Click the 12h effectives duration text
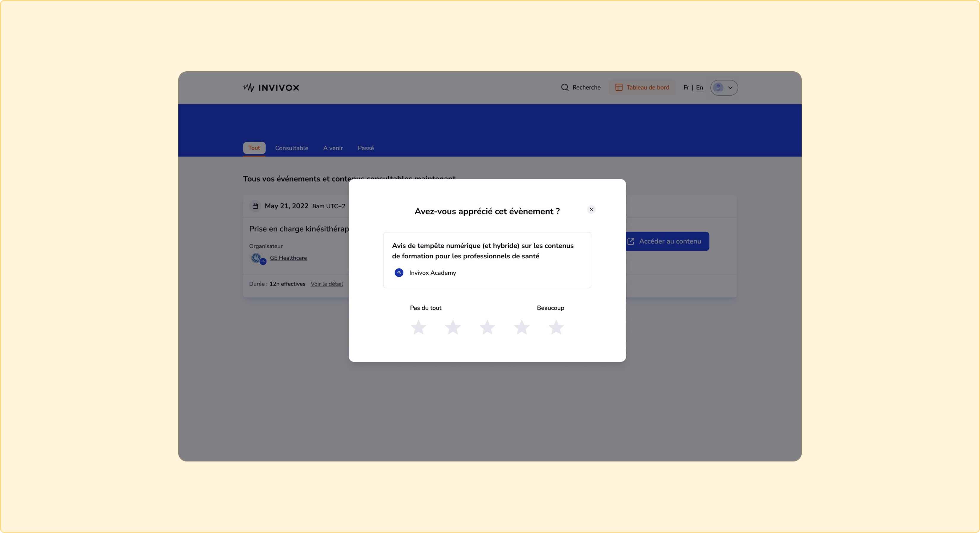Screen dimensions: 980x533 (x=287, y=284)
